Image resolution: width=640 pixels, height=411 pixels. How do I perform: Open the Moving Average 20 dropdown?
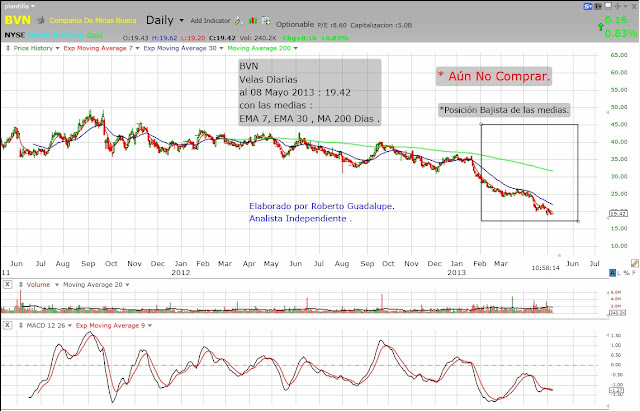click(96, 284)
